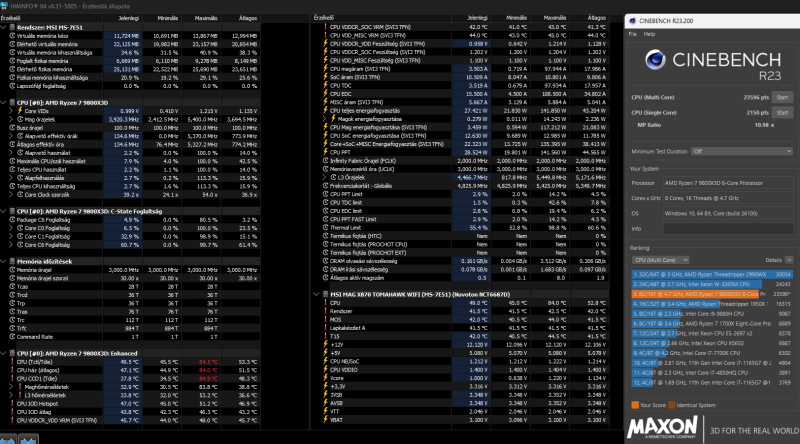Collapse the C-State Foglaltság group
This screenshot has height=444, width=800.
coord(4,211)
